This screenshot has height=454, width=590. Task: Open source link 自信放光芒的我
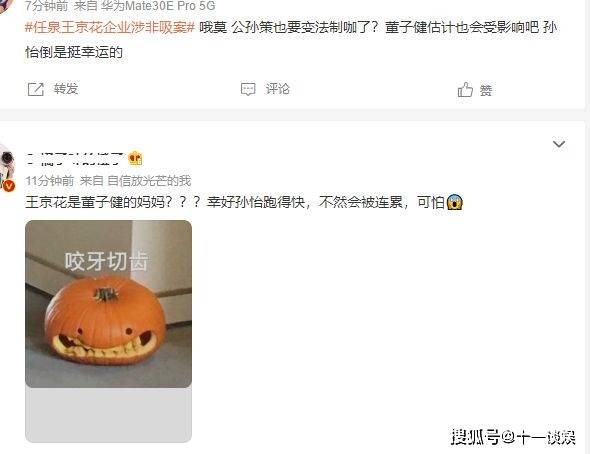point(149,181)
